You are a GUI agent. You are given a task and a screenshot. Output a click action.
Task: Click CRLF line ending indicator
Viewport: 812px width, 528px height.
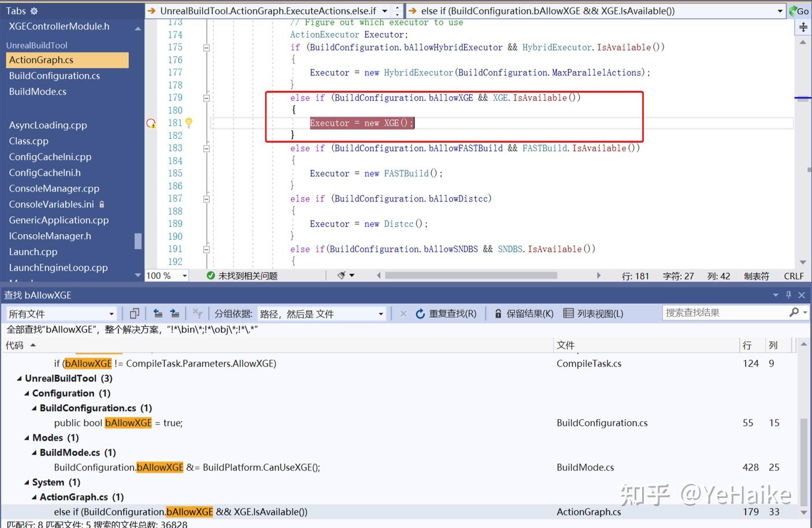[794, 276]
